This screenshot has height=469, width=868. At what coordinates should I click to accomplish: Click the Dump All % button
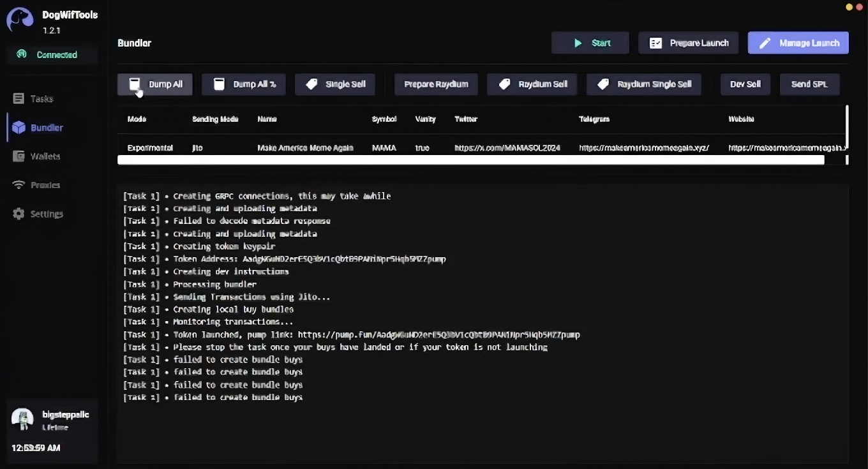(x=243, y=84)
